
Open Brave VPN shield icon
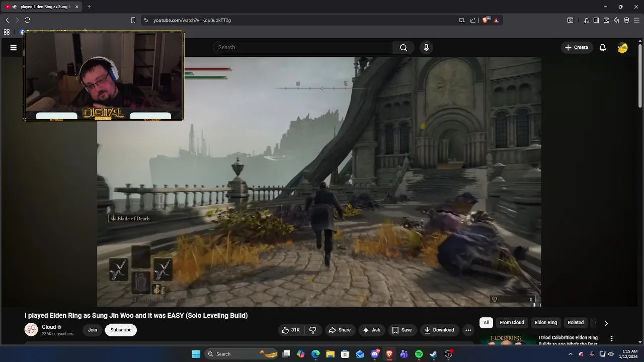pos(626,20)
